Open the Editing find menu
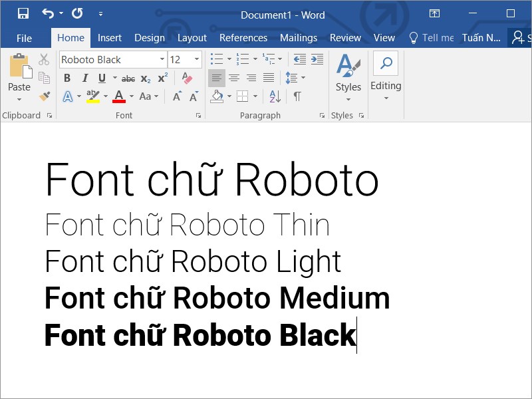The width and height of the screenshot is (532, 399). pos(386,76)
